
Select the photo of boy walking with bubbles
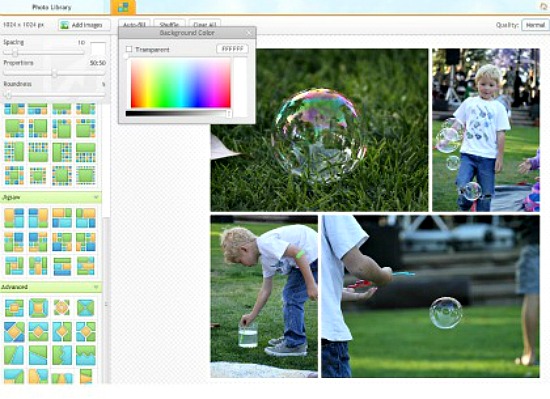point(486,130)
